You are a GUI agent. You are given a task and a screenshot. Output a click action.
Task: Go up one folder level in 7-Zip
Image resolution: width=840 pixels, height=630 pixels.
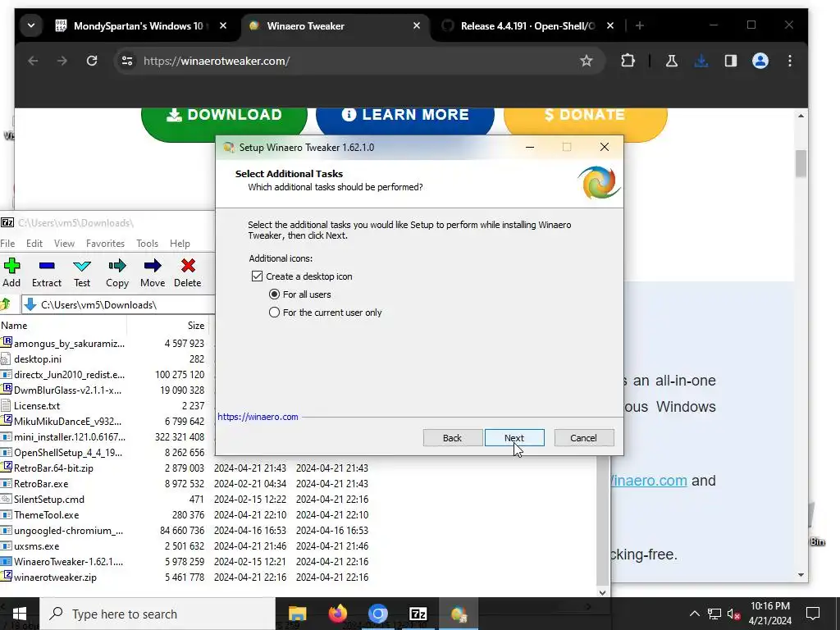6,305
